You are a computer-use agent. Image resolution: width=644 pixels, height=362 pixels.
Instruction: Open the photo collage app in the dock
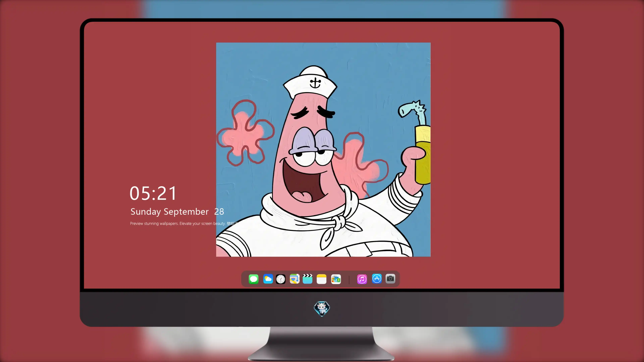(336, 279)
